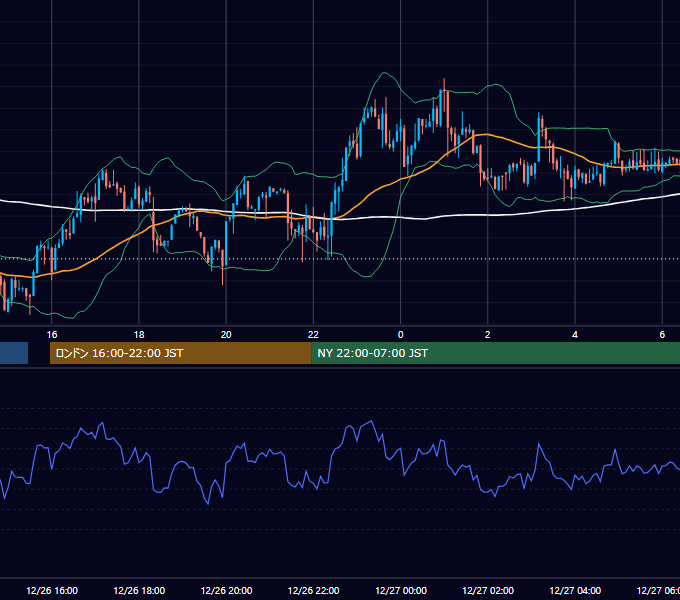Click the 18 hour label on price chart axis
Image resolution: width=680 pixels, height=600 pixels.
139,335
